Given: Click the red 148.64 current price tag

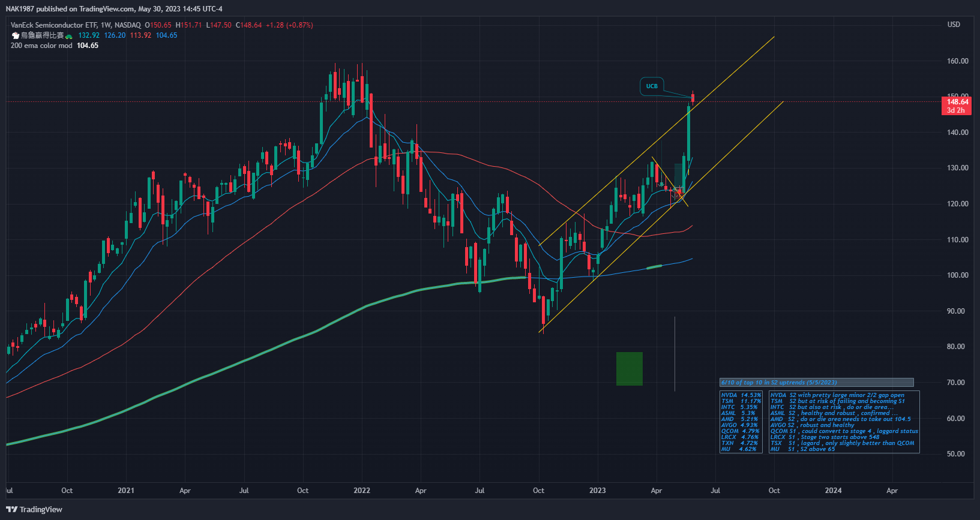Looking at the screenshot, I should 957,102.
